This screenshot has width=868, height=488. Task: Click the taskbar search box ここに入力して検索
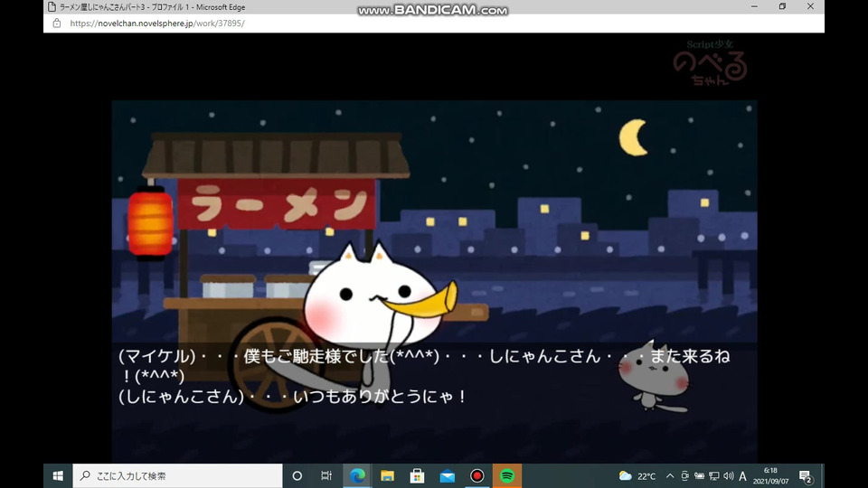tap(178, 476)
